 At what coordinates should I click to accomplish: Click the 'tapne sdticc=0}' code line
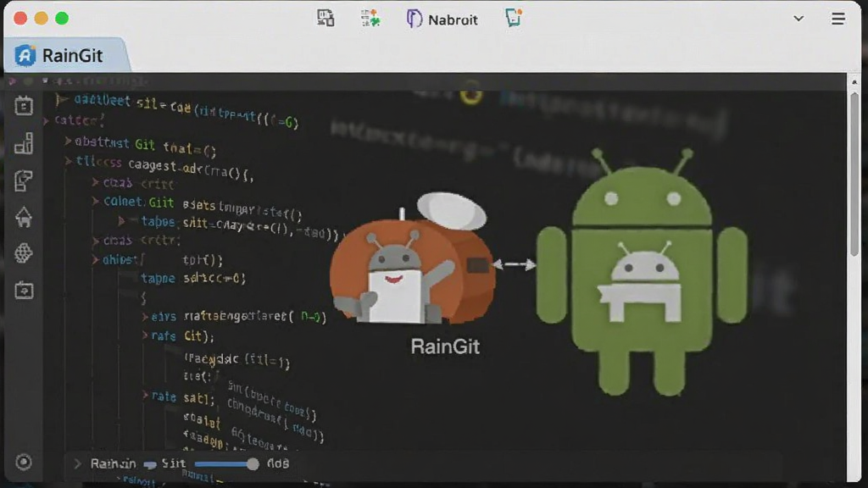coord(192,278)
